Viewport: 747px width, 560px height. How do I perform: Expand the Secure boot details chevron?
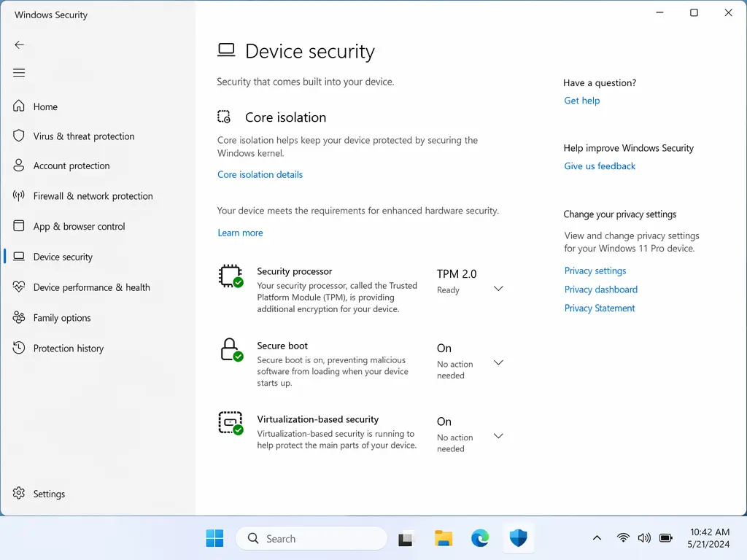[x=498, y=362]
